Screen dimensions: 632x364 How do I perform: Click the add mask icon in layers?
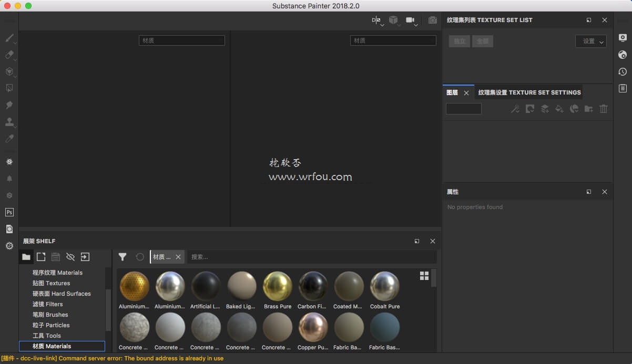(x=530, y=109)
